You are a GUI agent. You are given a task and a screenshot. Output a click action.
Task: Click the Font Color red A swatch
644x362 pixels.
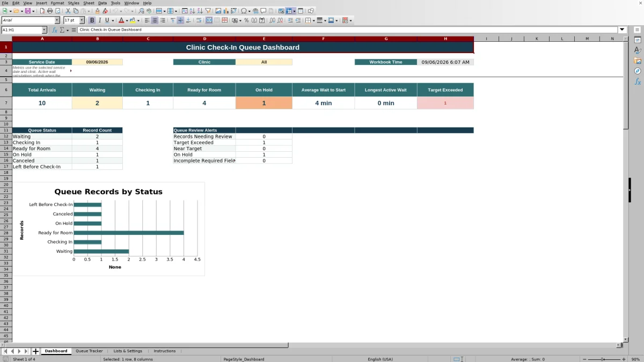121,20
